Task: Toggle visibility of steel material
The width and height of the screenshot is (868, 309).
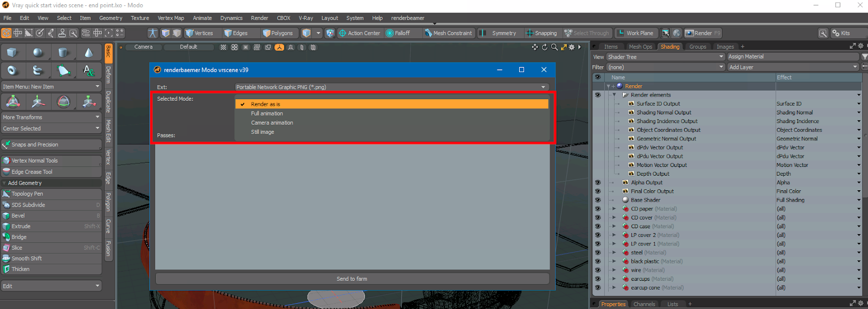Action: click(597, 253)
